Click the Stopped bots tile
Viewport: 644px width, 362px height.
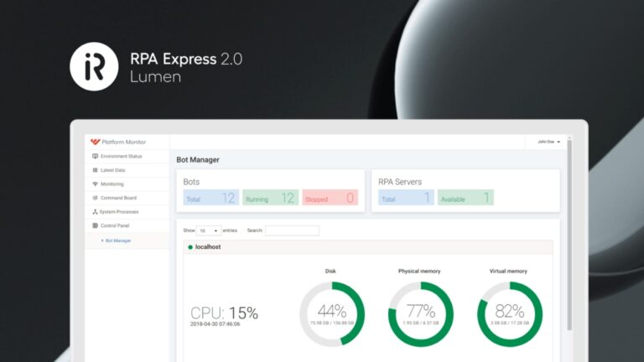[330, 198]
